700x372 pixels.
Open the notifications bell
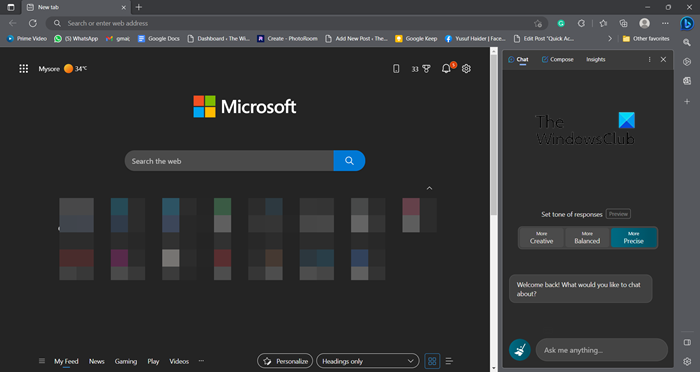click(x=447, y=68)
